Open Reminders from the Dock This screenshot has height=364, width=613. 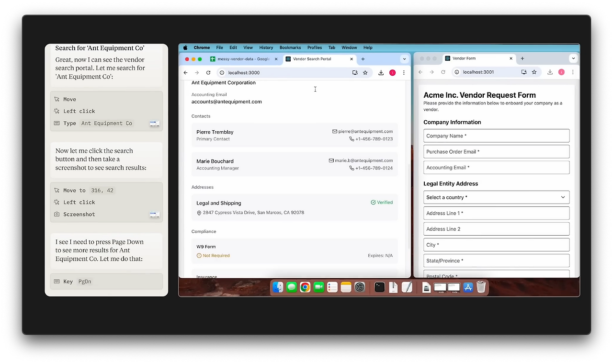332,287
